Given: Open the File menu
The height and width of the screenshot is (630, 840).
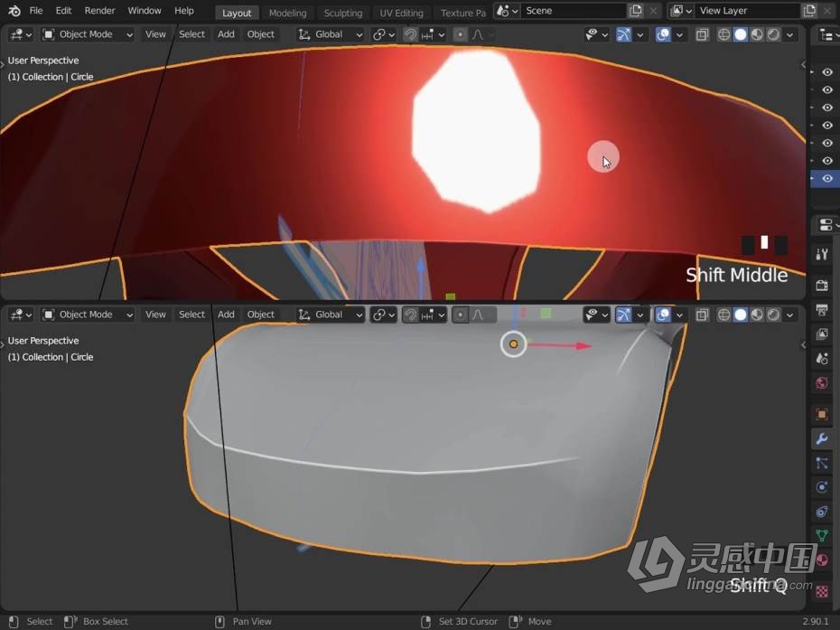Looking at the screenshot, I should 36,11.
